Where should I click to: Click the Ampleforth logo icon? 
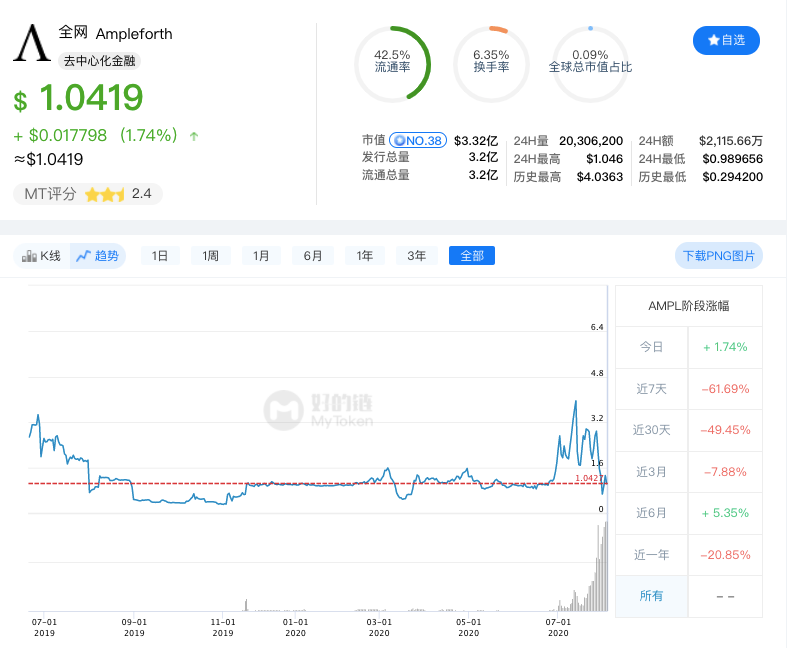pyautogui.click(x=31, y=45)
